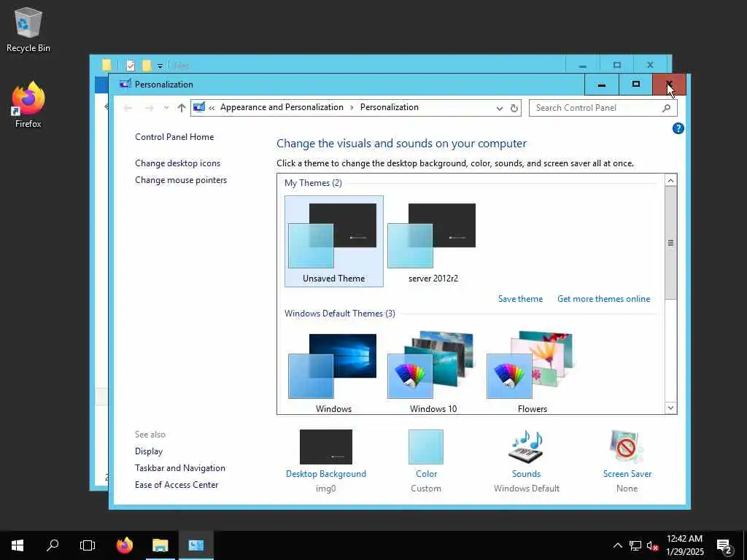The image size is (747, 560).
Task: Click the Personalization breadcrumb segment
Action: click(x=390, y=107)
